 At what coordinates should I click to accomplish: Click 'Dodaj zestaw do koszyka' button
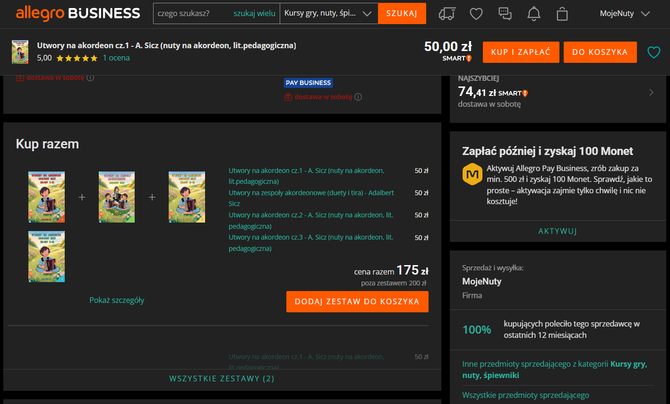click(357, 301)
